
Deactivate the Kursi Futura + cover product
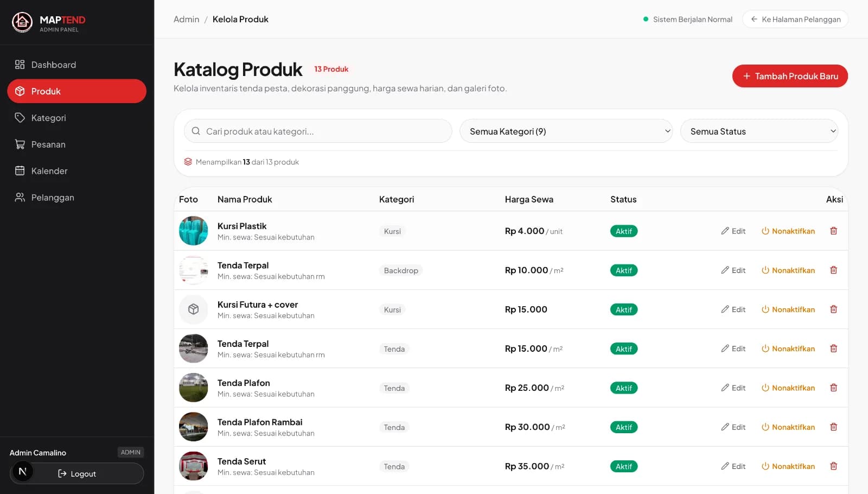coord(788,309)
